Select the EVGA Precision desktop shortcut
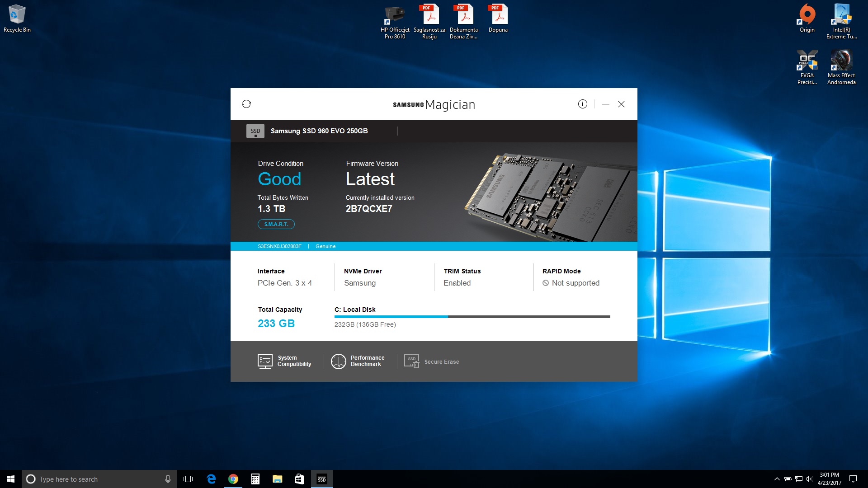This screenshot has height=488, width=868. pos(807,67)
